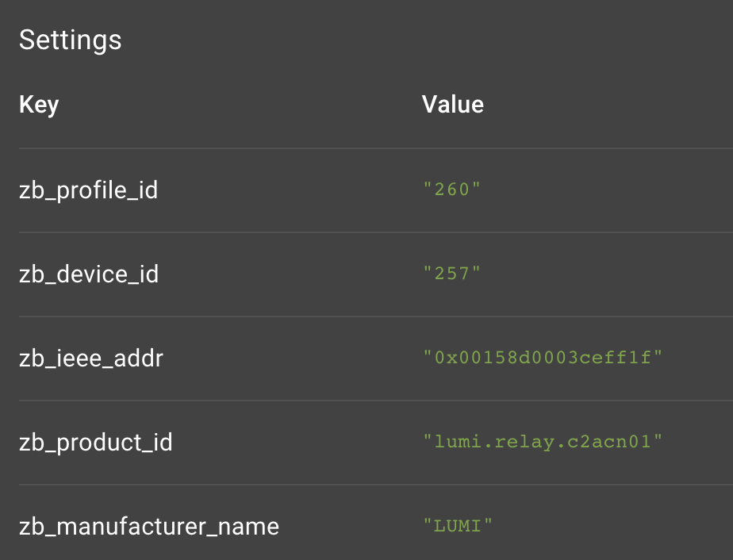Click the "257" device ID value

coord(452,274)
